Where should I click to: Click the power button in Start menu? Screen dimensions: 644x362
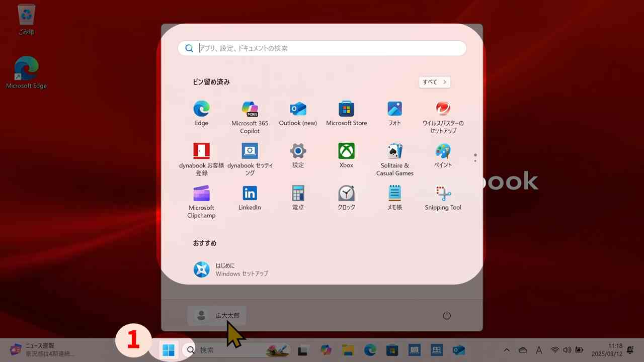[x=446, y=316]
